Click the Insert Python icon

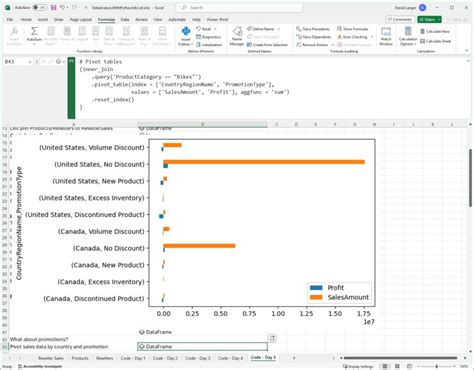[x=186, y=31]
